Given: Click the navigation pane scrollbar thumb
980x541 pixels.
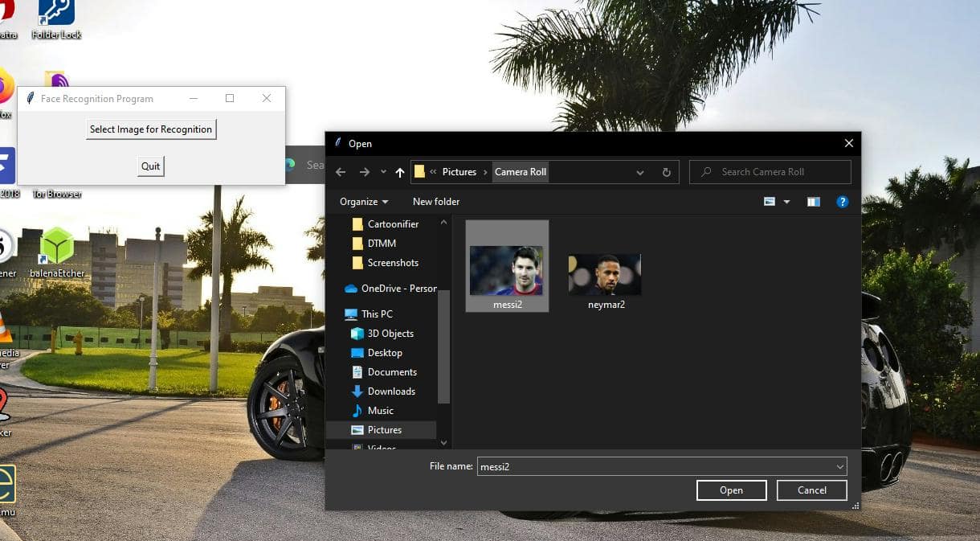Looking at the screenshot, I should click(x=444, y=346).
